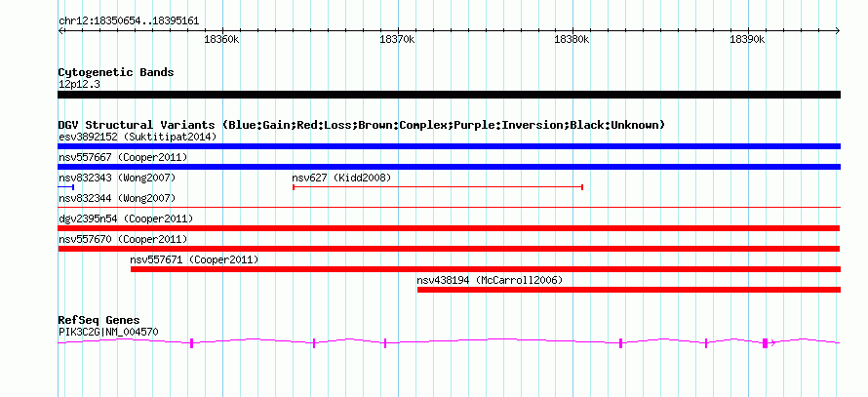Select the red loss bar for nsv438194
The image size is (868, 397).
click(629, 290)
